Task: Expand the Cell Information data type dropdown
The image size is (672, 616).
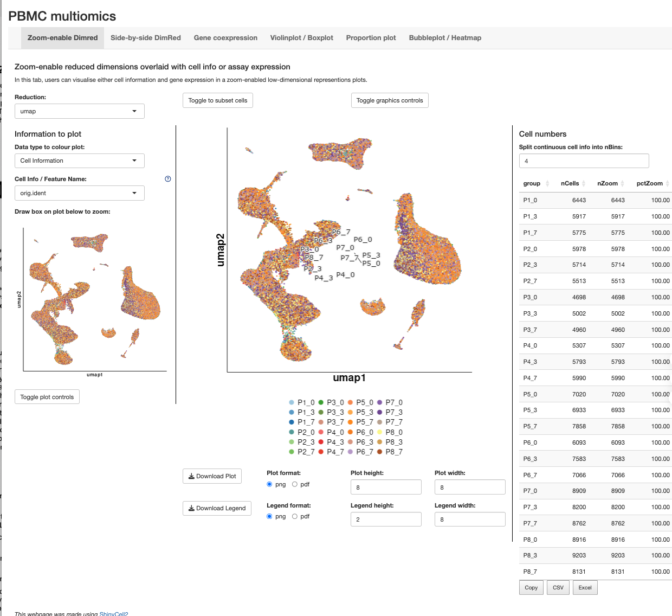Action: click(x=79, y=161)
